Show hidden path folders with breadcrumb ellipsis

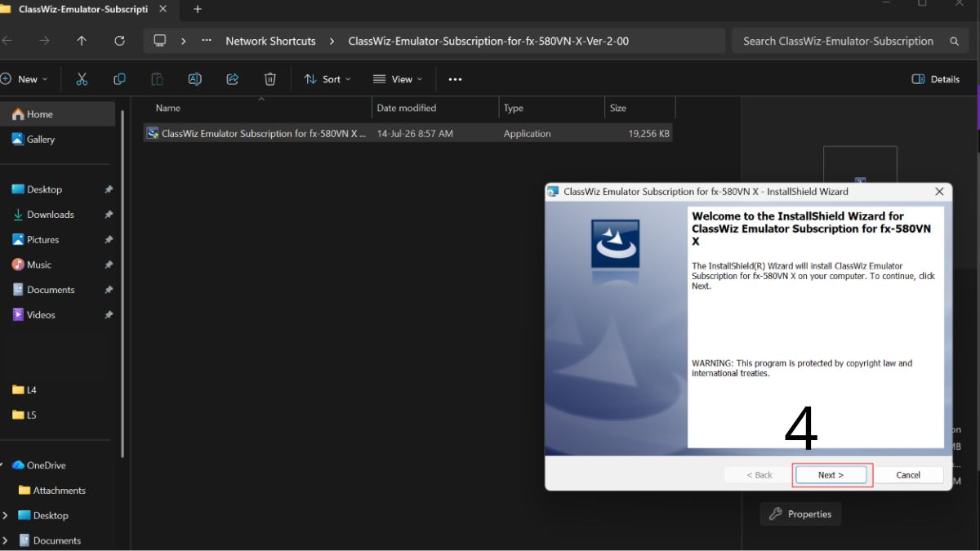(x=207, y=41)
